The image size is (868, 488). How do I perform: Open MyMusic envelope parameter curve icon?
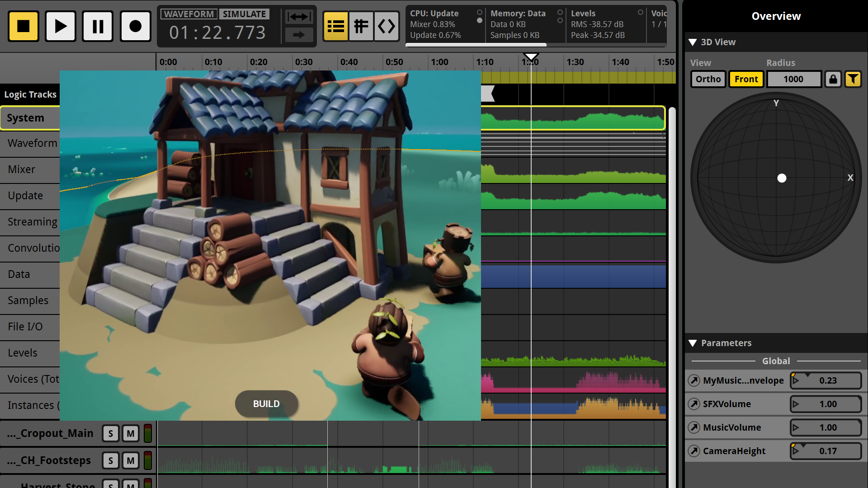[694, 380]
